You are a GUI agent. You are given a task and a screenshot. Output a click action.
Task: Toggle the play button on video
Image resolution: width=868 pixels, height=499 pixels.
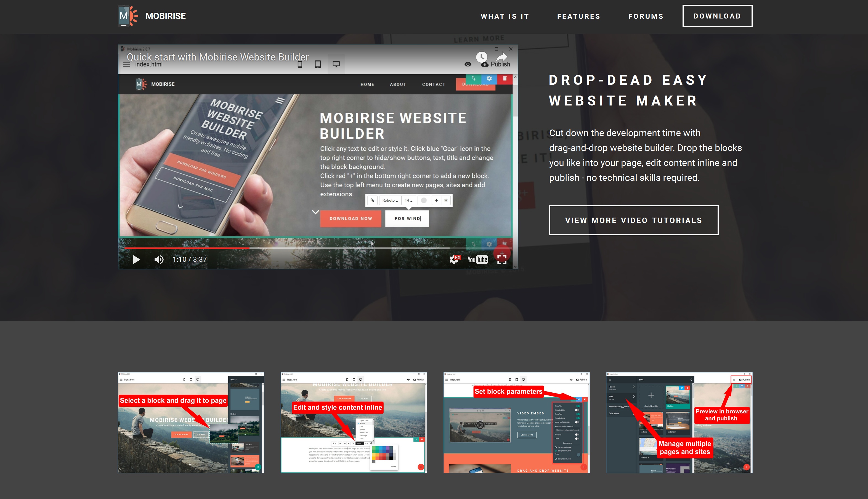coord(136,259)
